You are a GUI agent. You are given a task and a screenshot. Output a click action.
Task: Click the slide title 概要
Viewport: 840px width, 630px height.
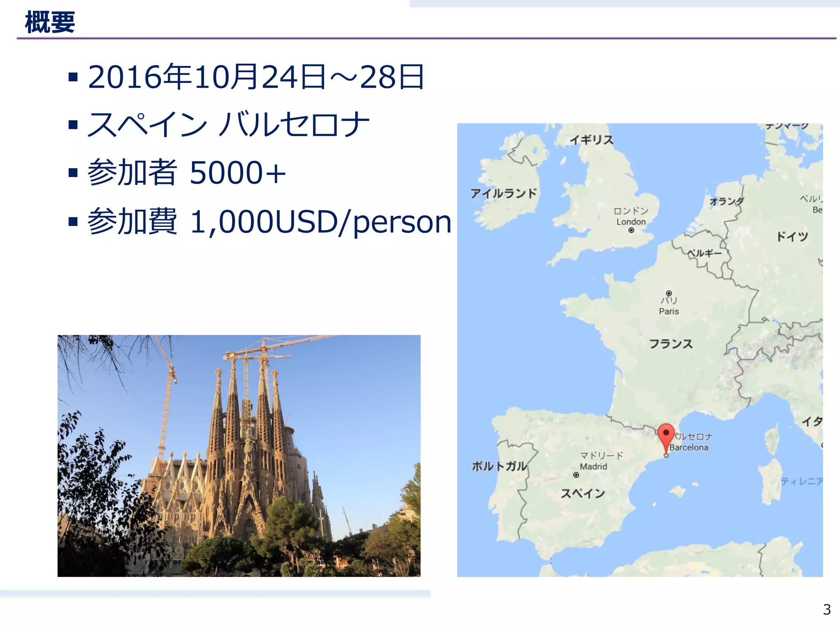click(50, 22)
